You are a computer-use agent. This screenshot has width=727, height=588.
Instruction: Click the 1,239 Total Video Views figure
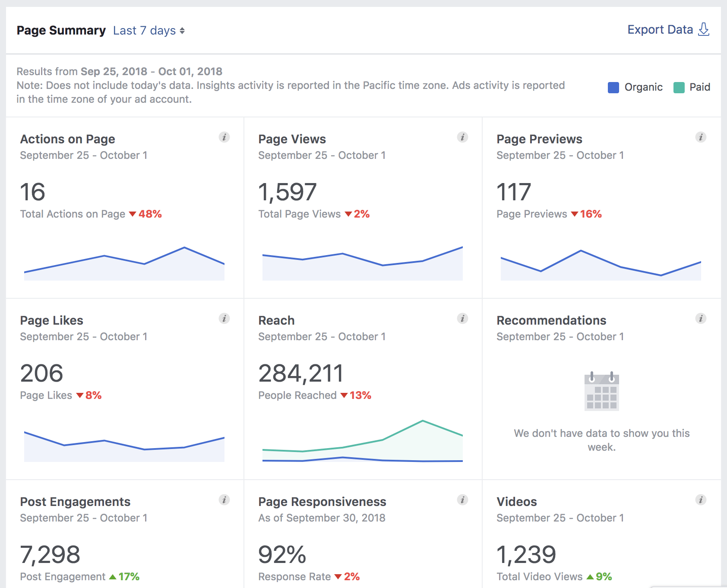point(526,555)
